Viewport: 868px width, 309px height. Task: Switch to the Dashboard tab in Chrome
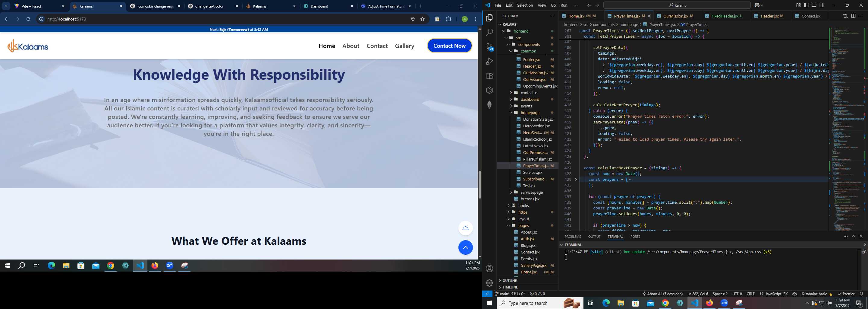click(328, 6)
